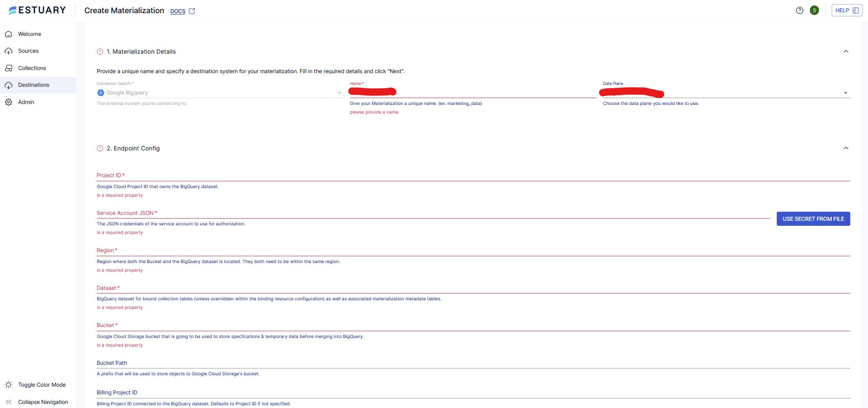Screen dimensions: 868x408
Task: Click the help question mark icon
Action: (800, 10)
